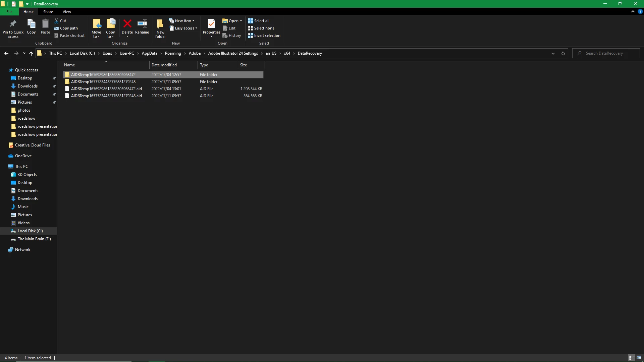Refresh the DataRecovery folder view
This screenshot has height=362, width=644.
pyautogui.click(x=563, y=53)
